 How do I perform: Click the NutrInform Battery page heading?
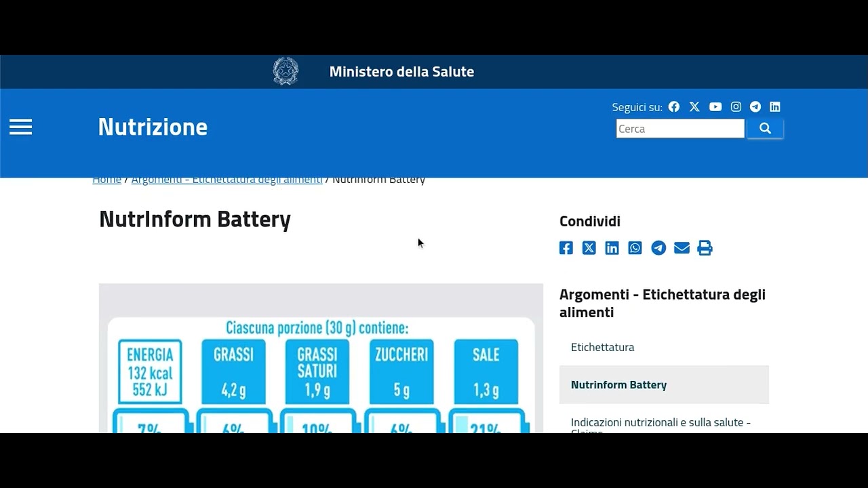(x=195, y=220)
